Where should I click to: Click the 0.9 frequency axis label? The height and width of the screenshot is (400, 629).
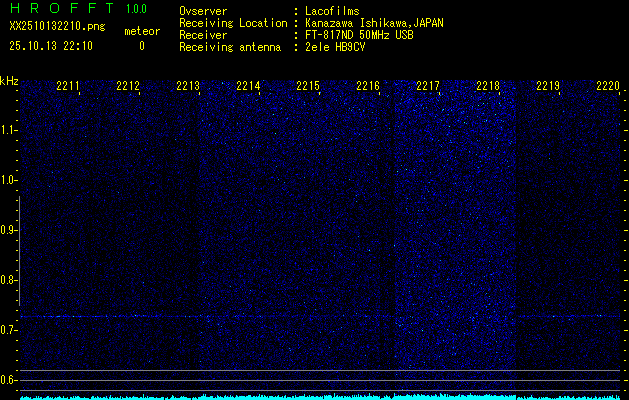point(9,230)
